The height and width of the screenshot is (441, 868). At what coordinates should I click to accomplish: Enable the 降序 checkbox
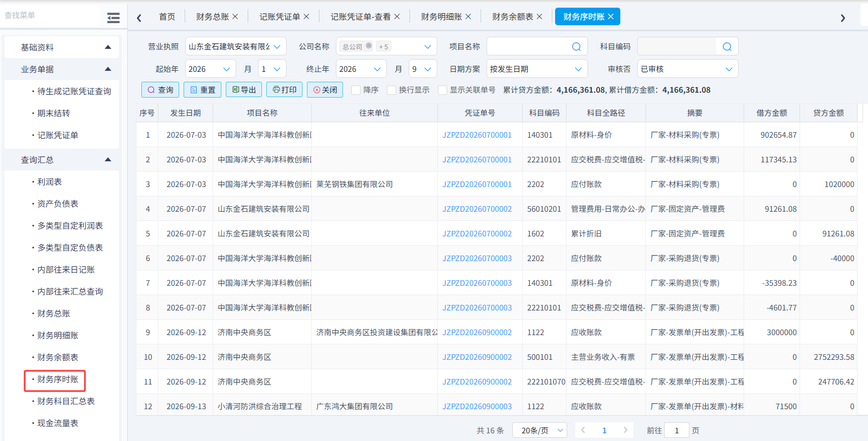[x=356, y=90]
